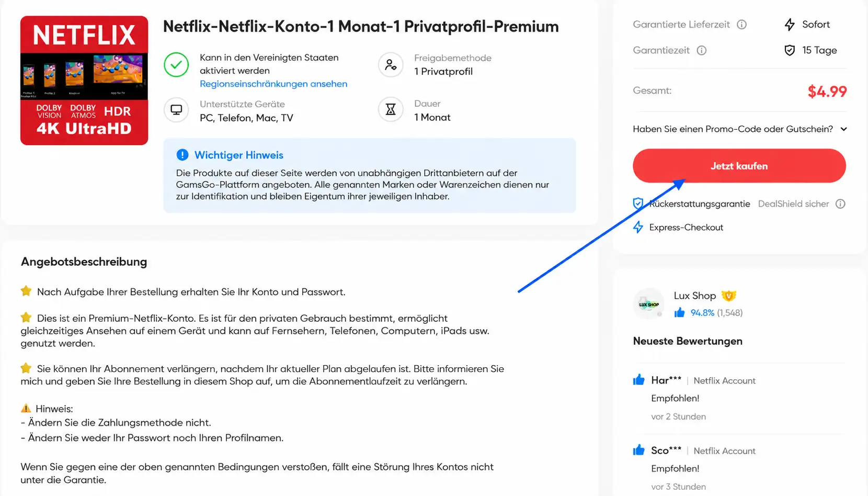Click the vor 3 Stunden timestamp
Screen dimensions: 868x496
coord(679,487)
